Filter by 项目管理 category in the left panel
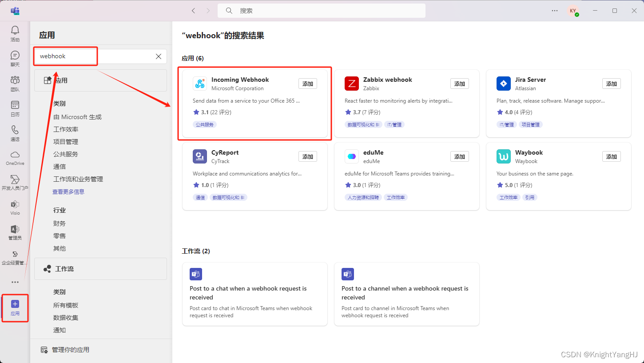The height and width of the screenshot is (363, 644). (x=66, y=142)
